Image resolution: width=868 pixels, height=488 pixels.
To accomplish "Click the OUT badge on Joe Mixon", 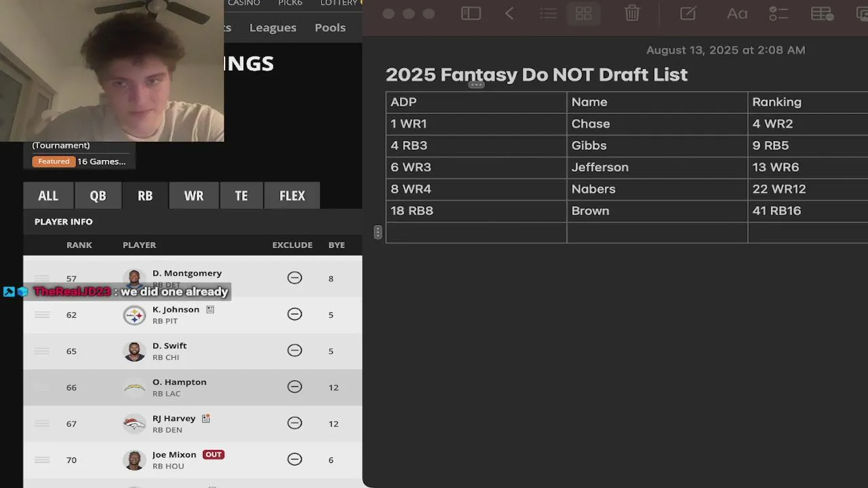I will tap(214, 455).
